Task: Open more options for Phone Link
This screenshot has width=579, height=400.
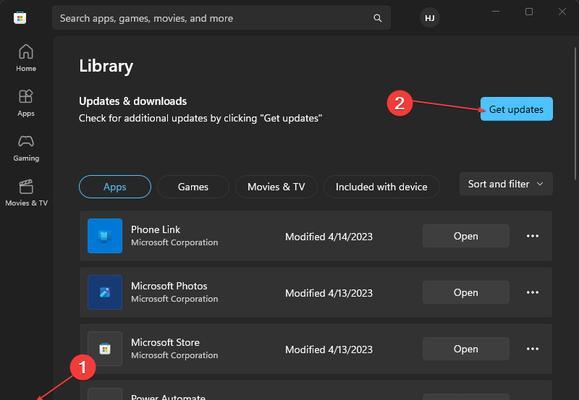Action: click(x=532, y=236)
